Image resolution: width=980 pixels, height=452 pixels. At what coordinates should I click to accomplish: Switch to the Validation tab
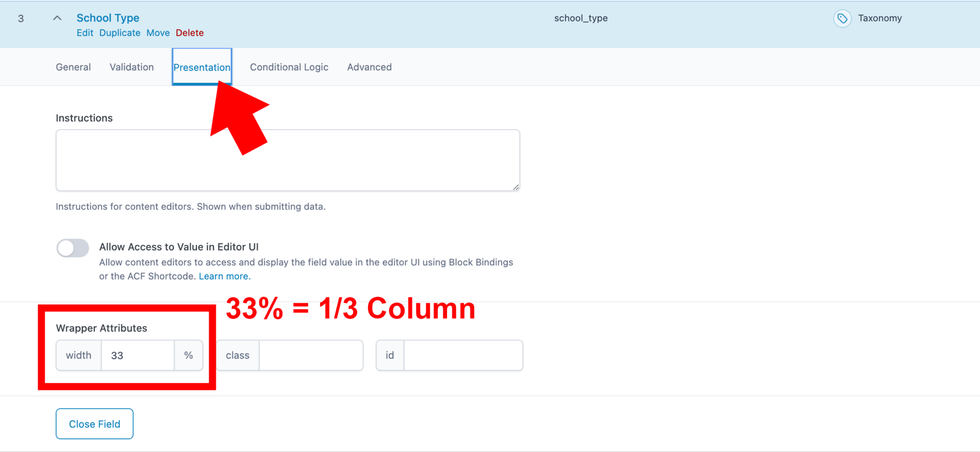pos(131,67)
